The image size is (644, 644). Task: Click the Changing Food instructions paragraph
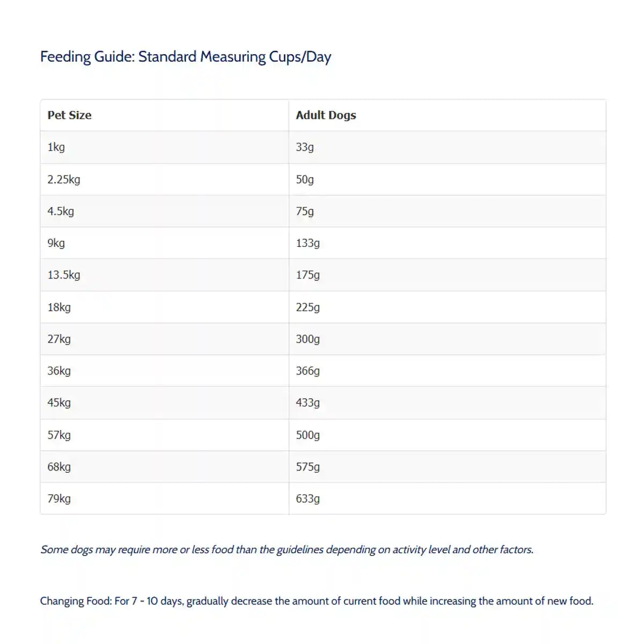pyautogui.click(x=317, y=601)
